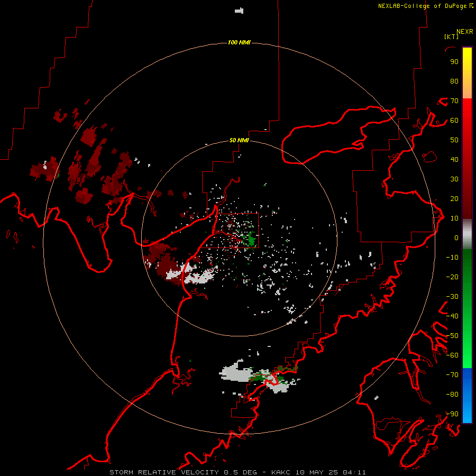Image resolution: width=476 pixels, height=476 pixels.
Task: Click the 50 tick label on velocity scale
Action: (x=454, y=140)
